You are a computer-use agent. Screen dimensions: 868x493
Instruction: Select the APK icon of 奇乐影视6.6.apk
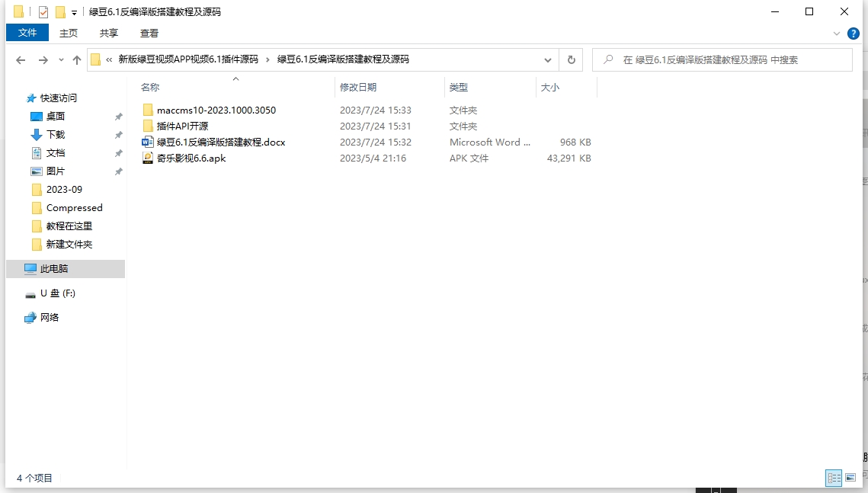click(147, 158)
